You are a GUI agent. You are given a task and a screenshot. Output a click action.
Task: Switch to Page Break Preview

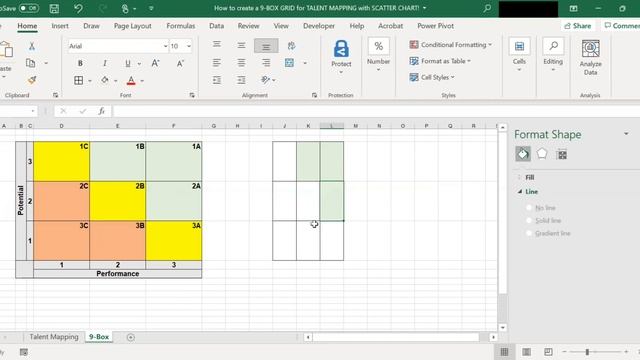point(548,351)
